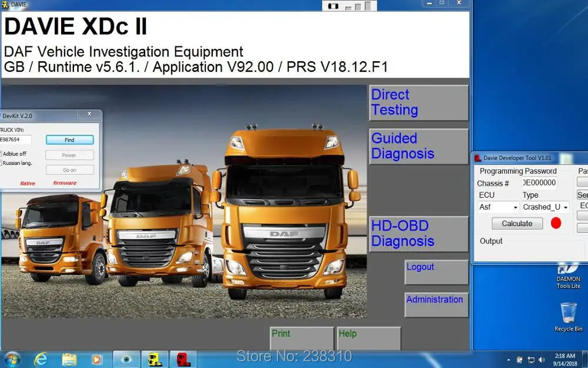
Task: Click the disabled Power button in DevKit
Action: [70, 155]
